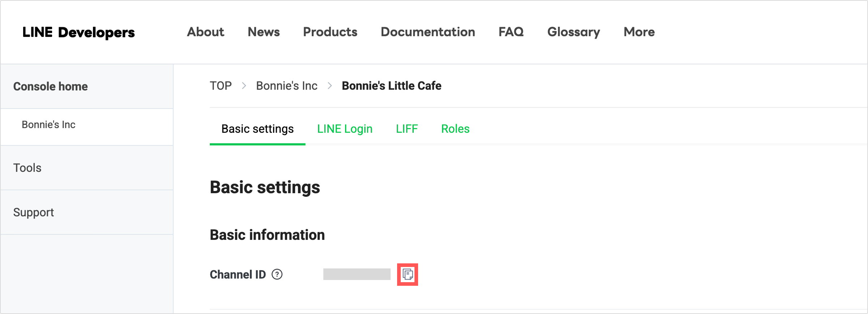This screenshot has height=314, width=868.
Task: Open Glossary from the top bar
Action: (574, 32)
